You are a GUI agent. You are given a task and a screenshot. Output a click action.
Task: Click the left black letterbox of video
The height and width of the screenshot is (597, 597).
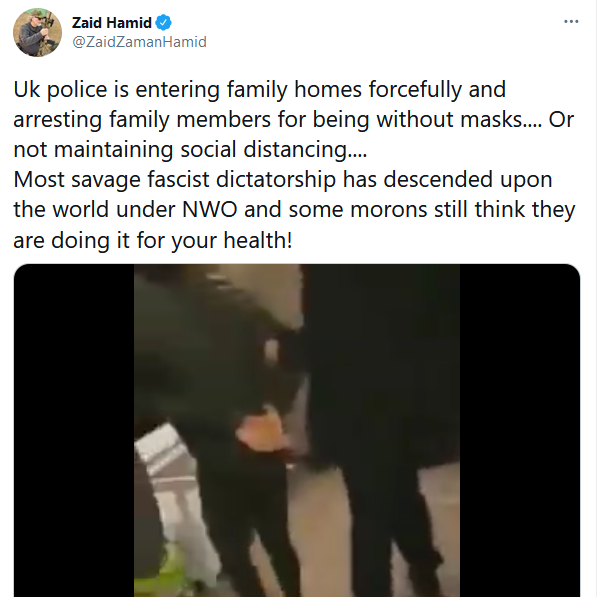pos(74,430)
